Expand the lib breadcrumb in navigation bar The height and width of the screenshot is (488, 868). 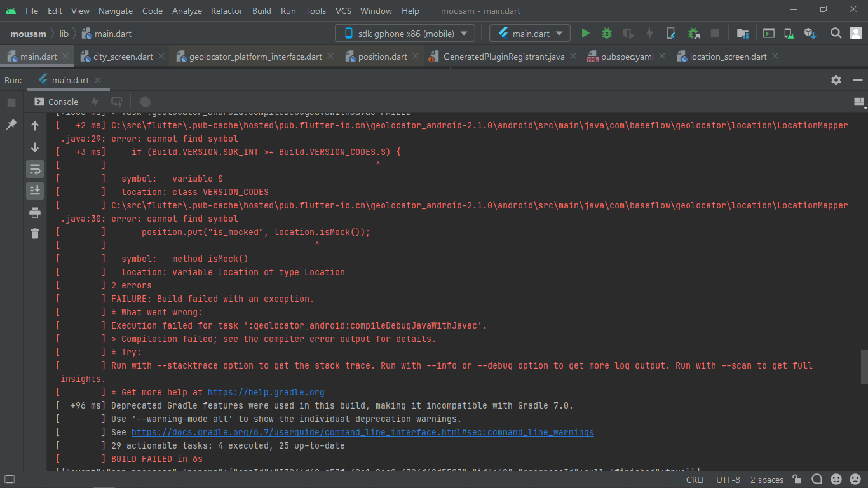pos(64,33)
